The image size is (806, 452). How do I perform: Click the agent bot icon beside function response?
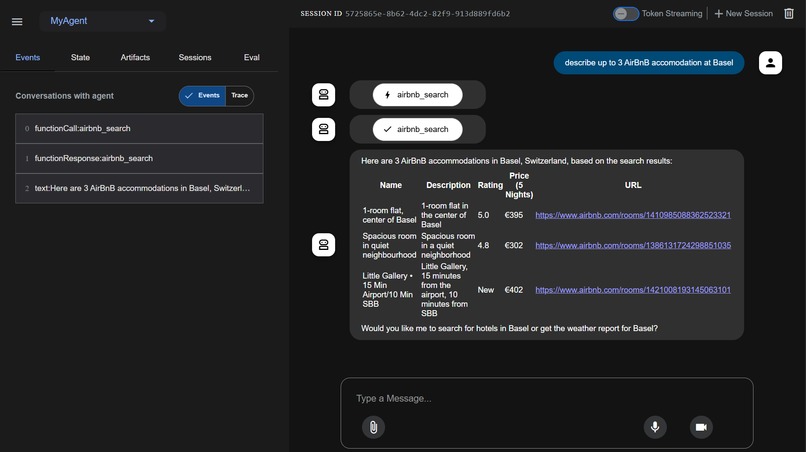[323, 130]
